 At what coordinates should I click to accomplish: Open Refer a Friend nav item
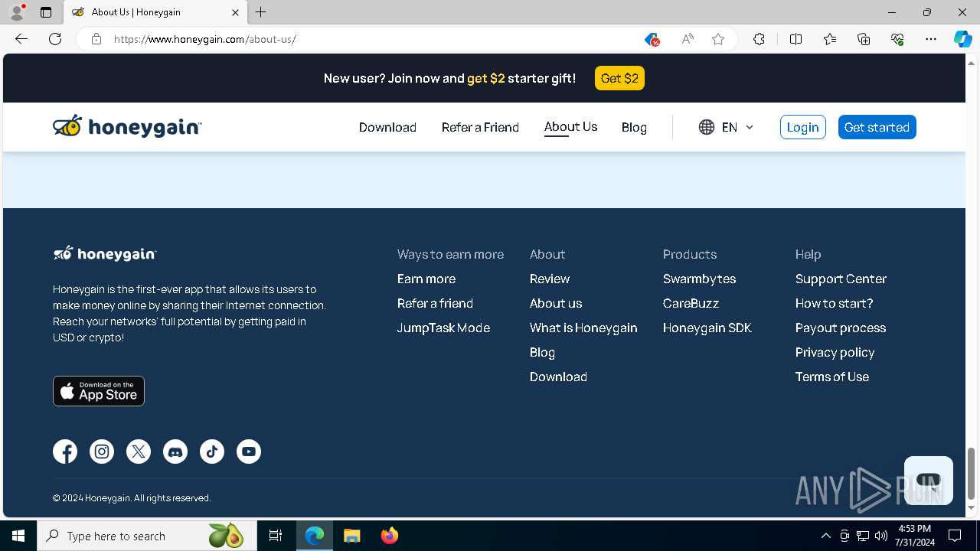(480, 127)
